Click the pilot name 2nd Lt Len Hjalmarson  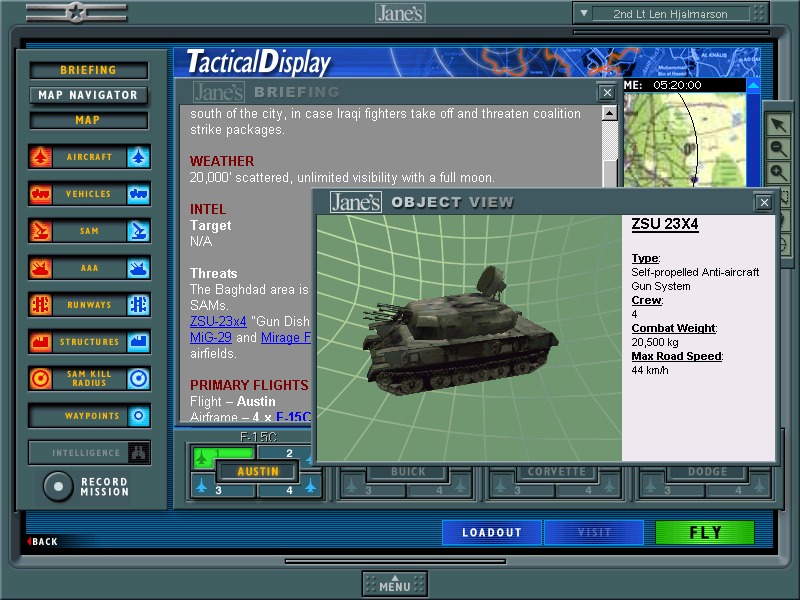[670, 14]
